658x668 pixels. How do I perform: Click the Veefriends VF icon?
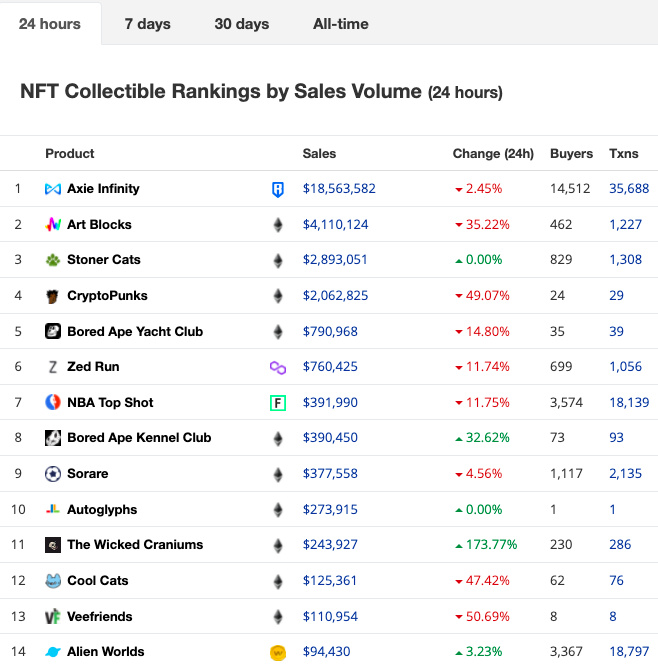53,617
